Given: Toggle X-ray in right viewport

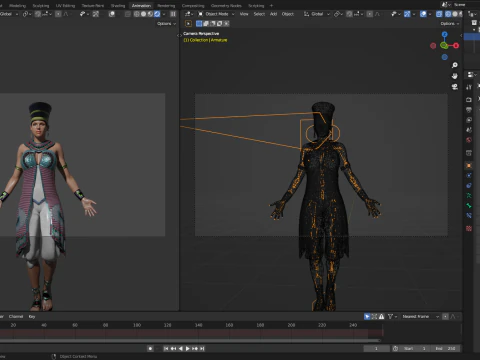Looking at the screenshot, I should coord(439,14).
